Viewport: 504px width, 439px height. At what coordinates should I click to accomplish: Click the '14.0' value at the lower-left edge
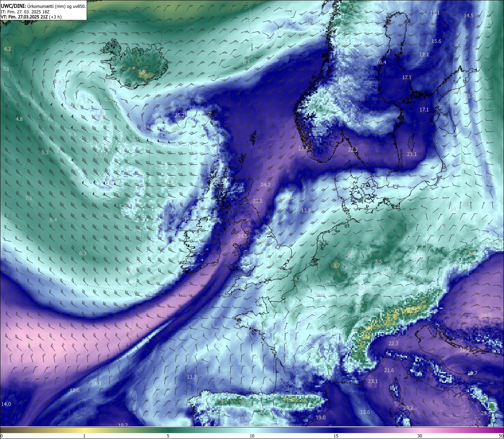point(6,404)
